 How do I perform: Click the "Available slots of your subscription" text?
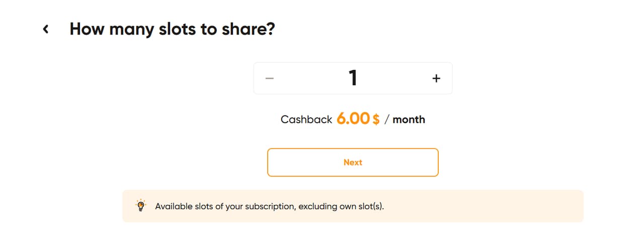point(225,206)
